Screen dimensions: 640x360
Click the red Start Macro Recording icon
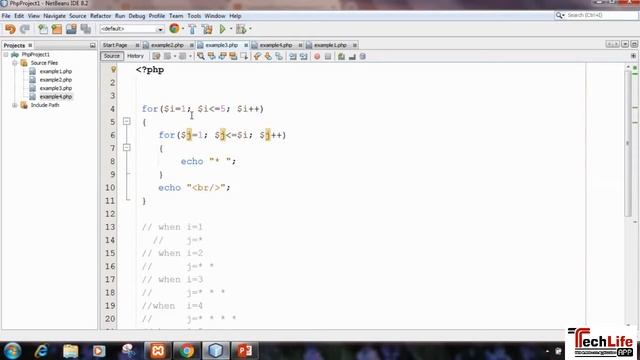317,56
